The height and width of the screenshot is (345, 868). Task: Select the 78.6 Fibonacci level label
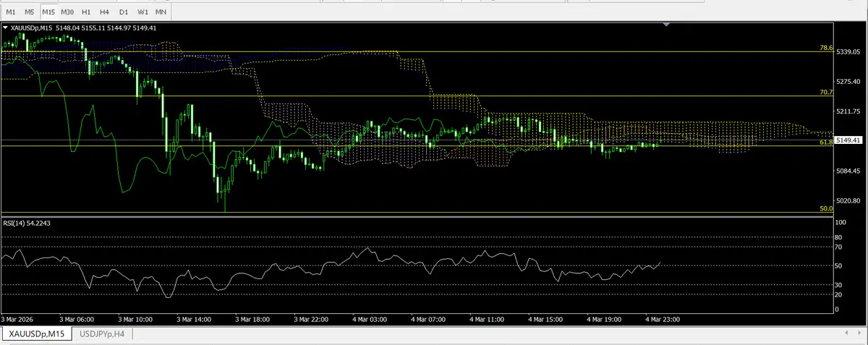825,48
